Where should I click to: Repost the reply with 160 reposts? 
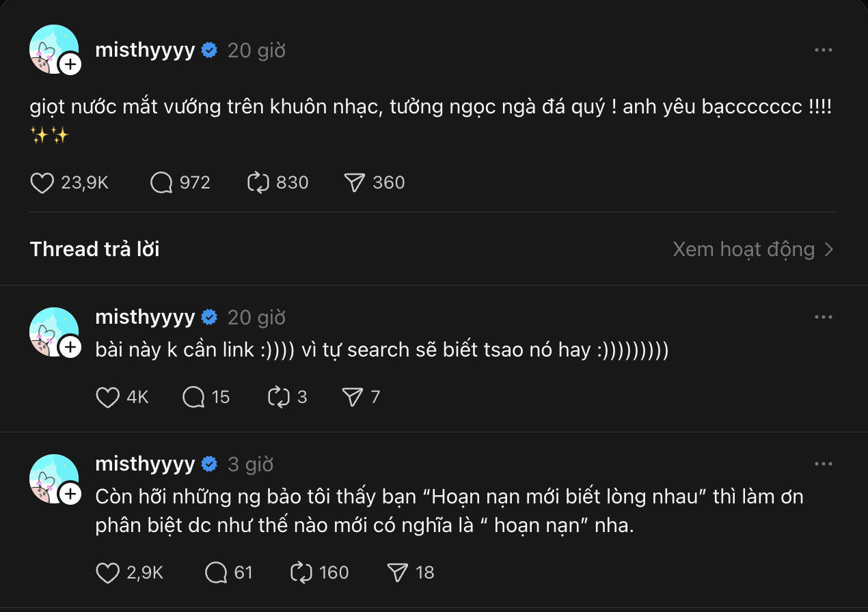point(301,572)
